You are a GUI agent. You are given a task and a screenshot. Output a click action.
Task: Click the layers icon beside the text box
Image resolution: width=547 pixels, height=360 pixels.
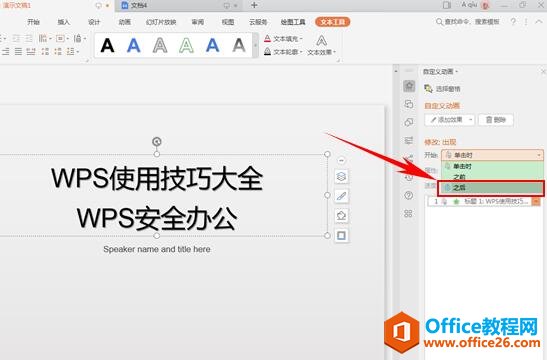341,177
